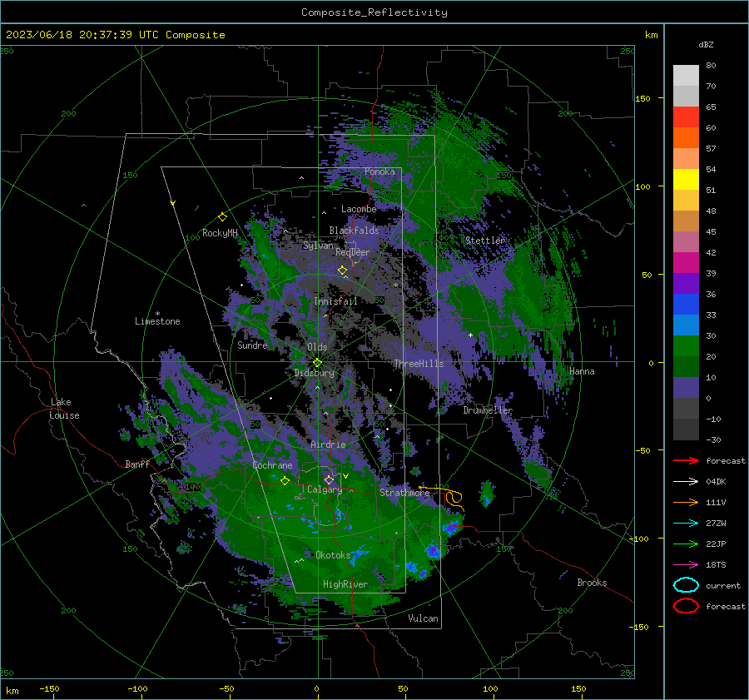Click the red forecast arrow legend icon
Image resolution: width=749 pixels, height=700 pixels.
click(686, 460)
